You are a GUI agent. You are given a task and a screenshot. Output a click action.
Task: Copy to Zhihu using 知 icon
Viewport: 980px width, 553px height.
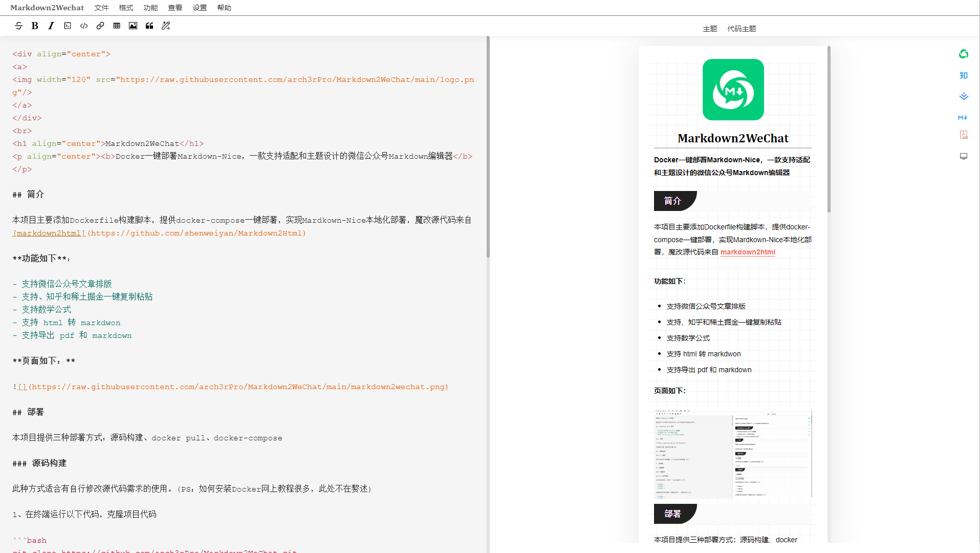(964, 75)
